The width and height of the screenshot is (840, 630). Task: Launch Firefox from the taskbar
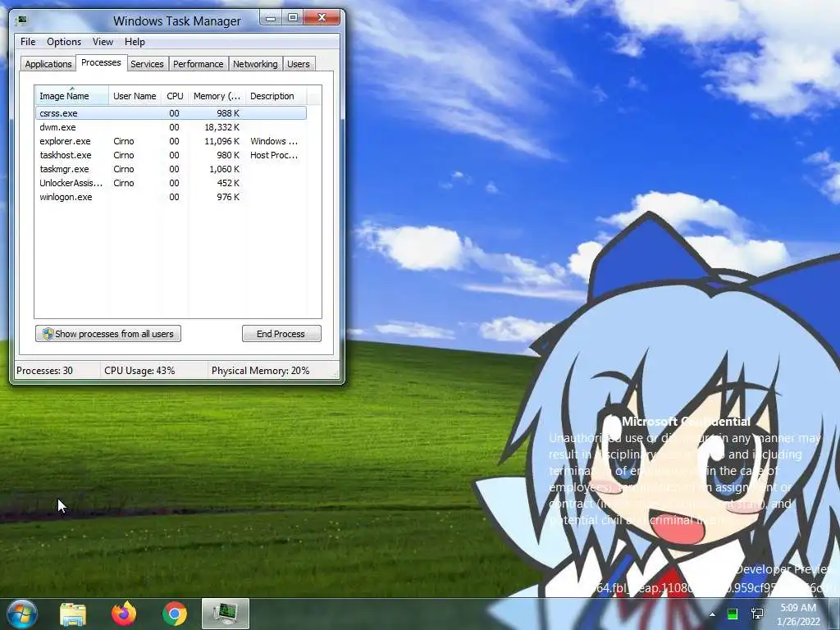tap(124, 614)
